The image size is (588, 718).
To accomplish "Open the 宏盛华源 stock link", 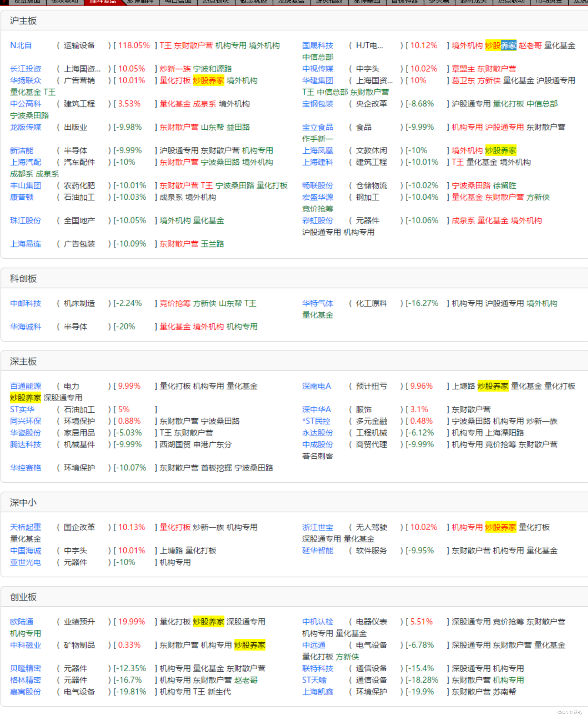I will coord(318,197).
